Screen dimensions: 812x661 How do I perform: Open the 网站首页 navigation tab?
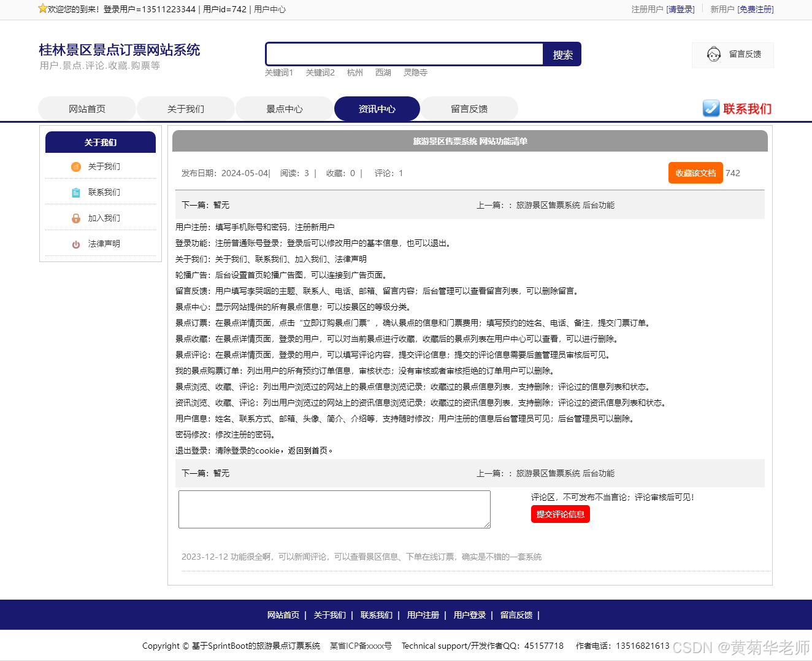(x=86, y=109)
